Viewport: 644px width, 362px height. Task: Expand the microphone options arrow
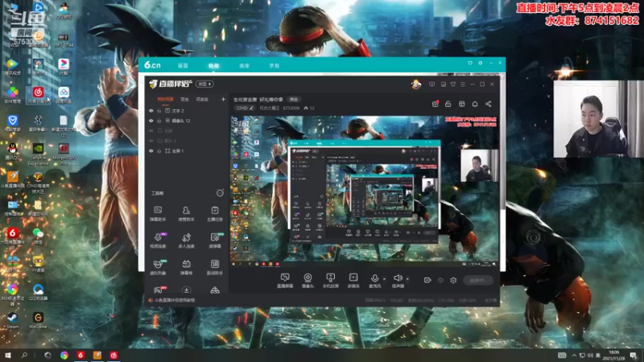tap(384, 279)
